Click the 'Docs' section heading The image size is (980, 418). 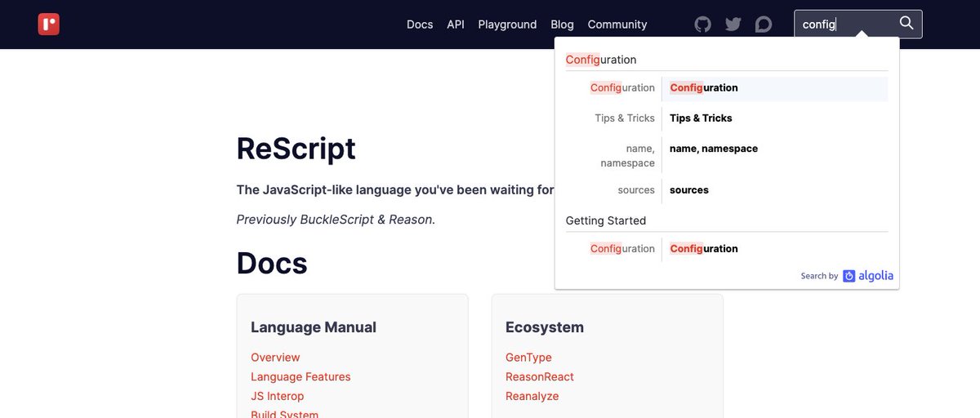pyautogui.click(x=272, y=263)
